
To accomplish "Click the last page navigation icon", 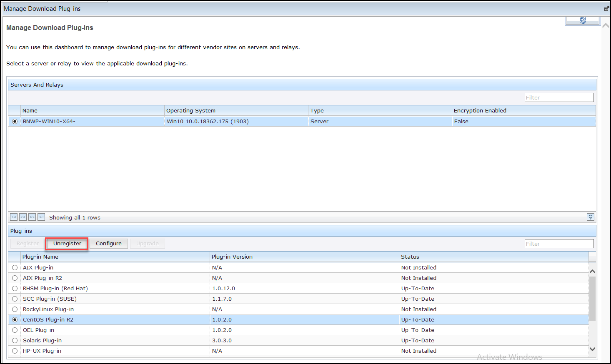I will coord(41,217).
